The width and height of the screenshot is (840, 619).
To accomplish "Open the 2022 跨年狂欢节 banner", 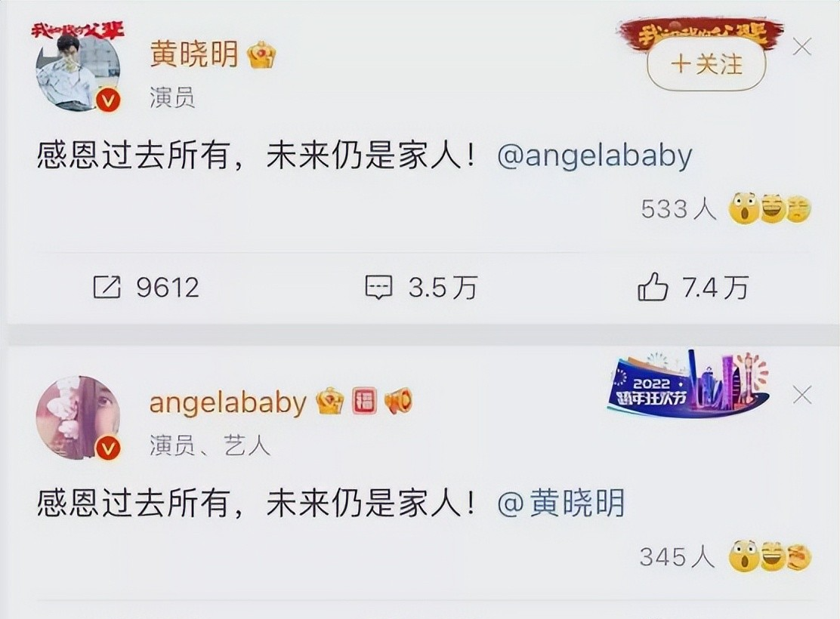I will 690,384.
